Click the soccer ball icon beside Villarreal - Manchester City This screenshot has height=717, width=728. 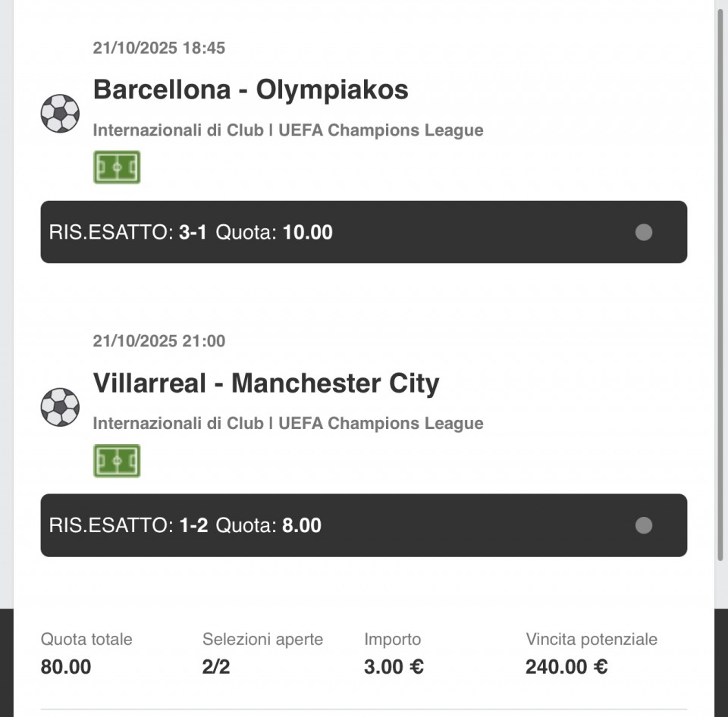60,407
